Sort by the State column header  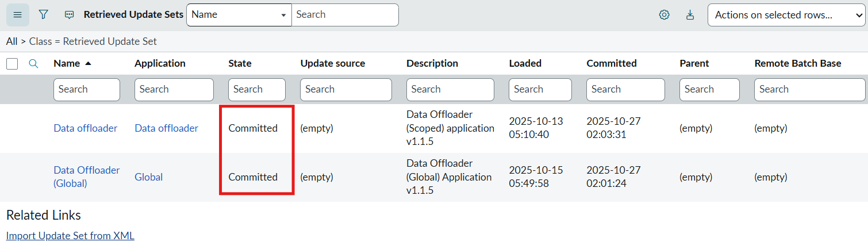(x=240, y=63)
